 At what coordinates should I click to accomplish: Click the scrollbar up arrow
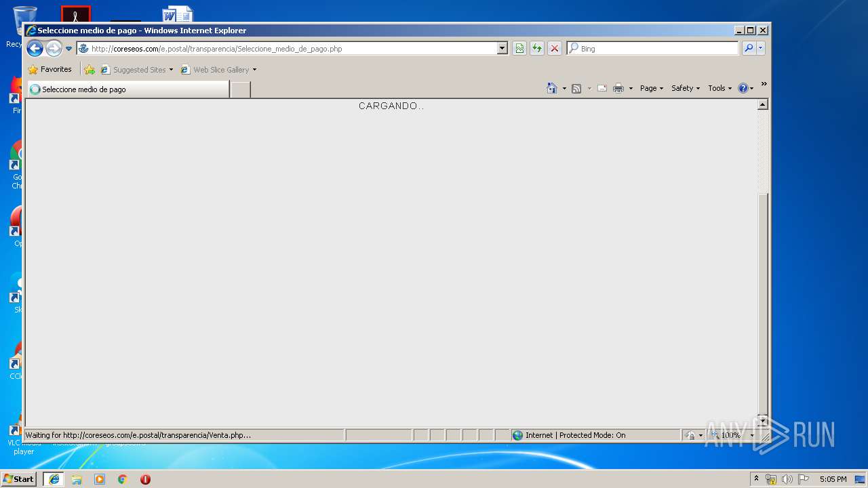(762, 104)
